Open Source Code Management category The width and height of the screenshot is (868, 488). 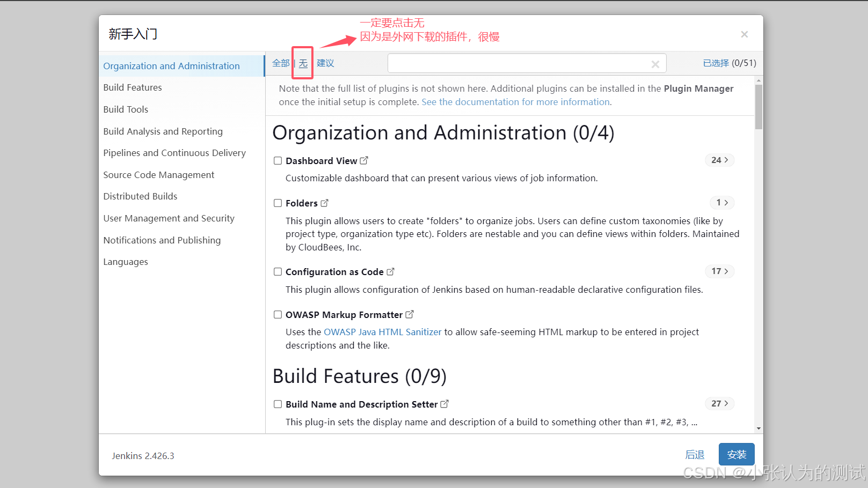tap(158, 175)
